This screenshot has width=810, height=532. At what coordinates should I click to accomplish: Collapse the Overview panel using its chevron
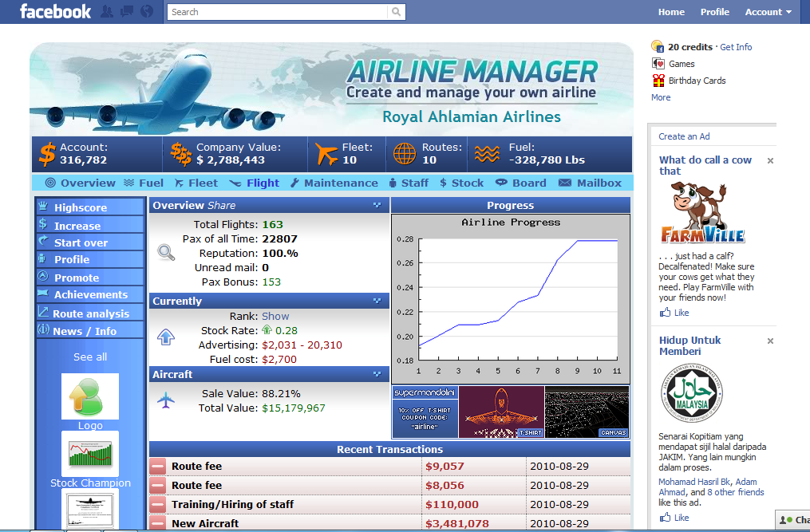377,205
